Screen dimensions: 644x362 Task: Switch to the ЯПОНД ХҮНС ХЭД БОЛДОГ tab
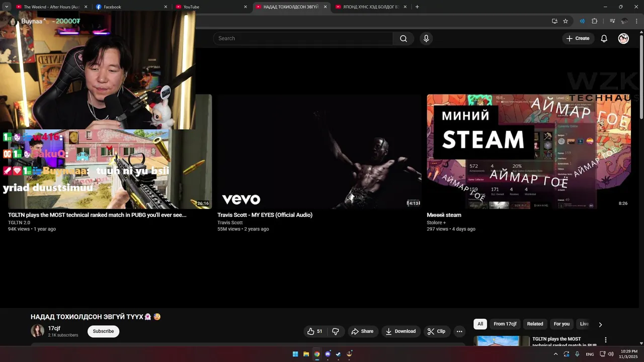point(371,7)
